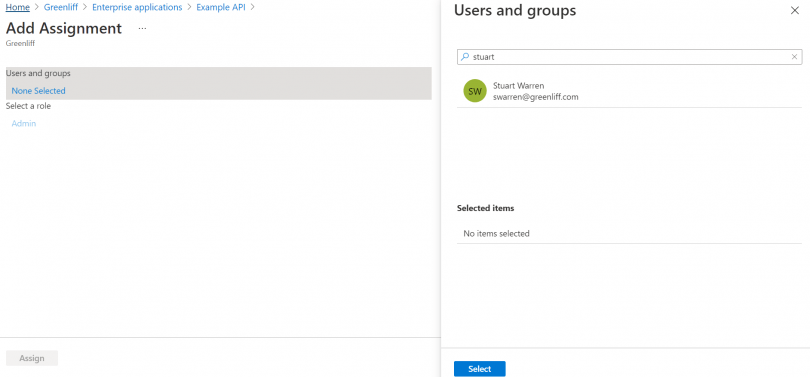Viewport: 810px width, 377px height.
Task: Go to Greenliff breadcrumb
Action: pos(61,7)
